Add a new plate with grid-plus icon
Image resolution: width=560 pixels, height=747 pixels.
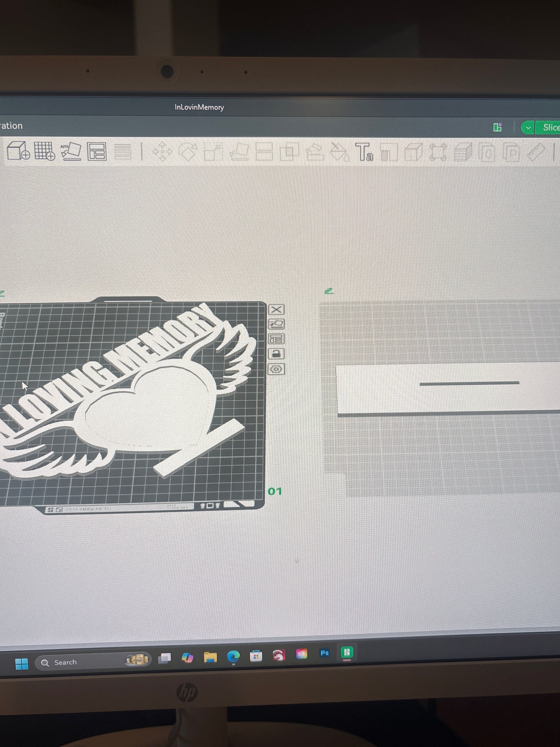point(45,151)
